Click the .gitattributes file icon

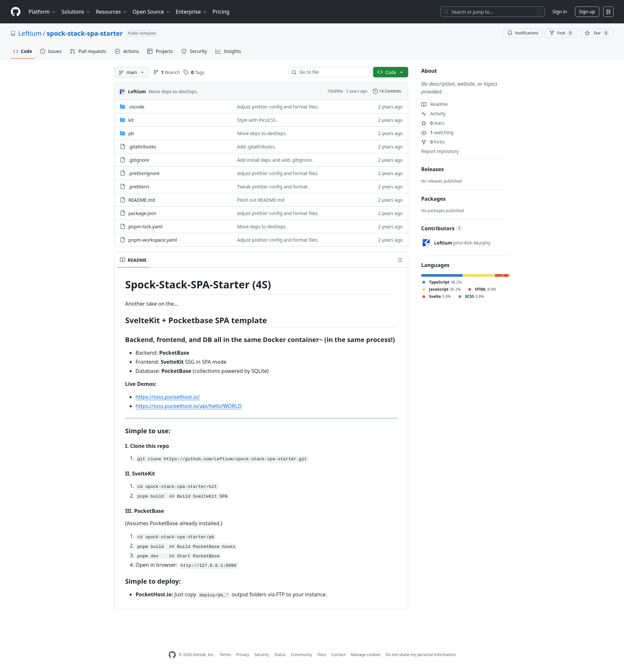[x=123, y=146]
